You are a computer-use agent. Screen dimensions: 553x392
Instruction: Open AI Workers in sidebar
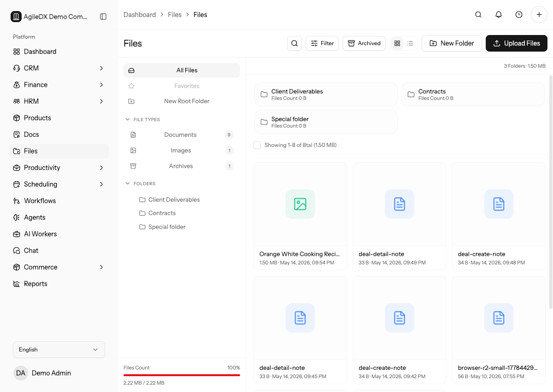59,234
